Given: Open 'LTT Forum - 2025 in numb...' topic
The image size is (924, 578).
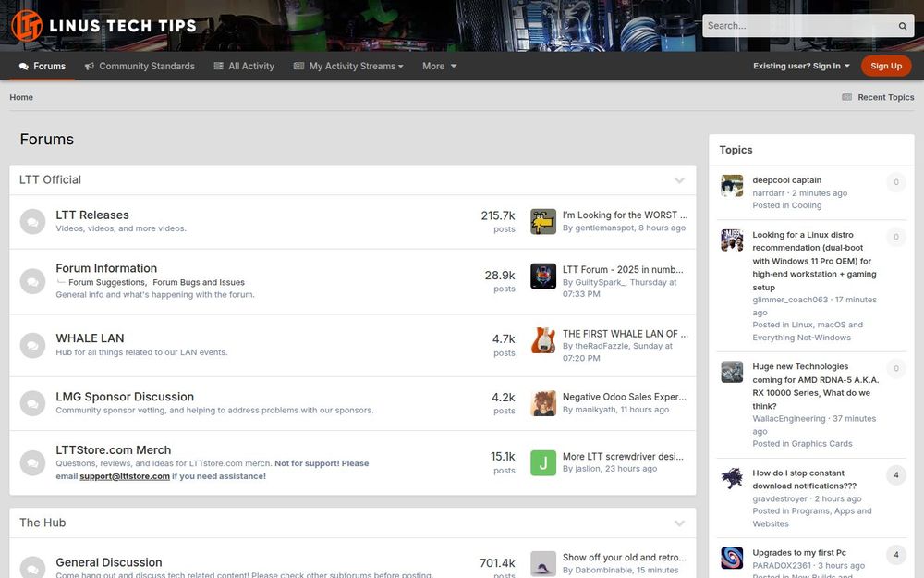Looking at the screenshot, I should pyautogui.click(x=623, y=269).
